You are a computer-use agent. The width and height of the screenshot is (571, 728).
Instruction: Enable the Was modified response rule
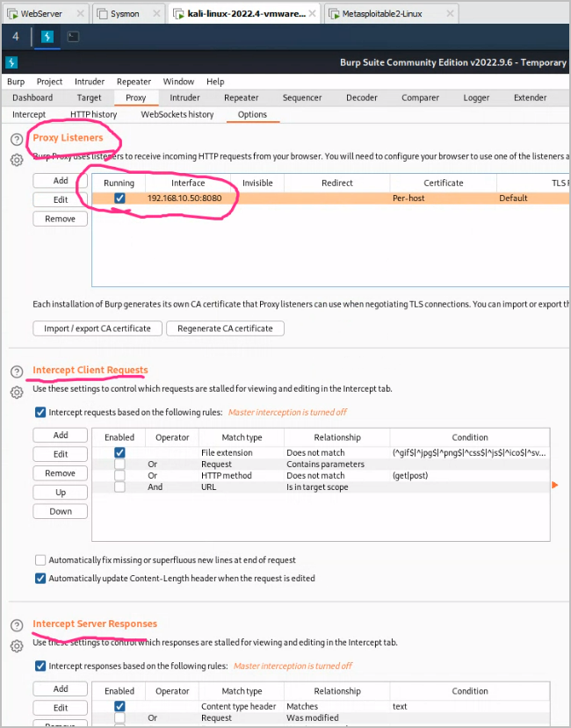click(x=119, y=717)
